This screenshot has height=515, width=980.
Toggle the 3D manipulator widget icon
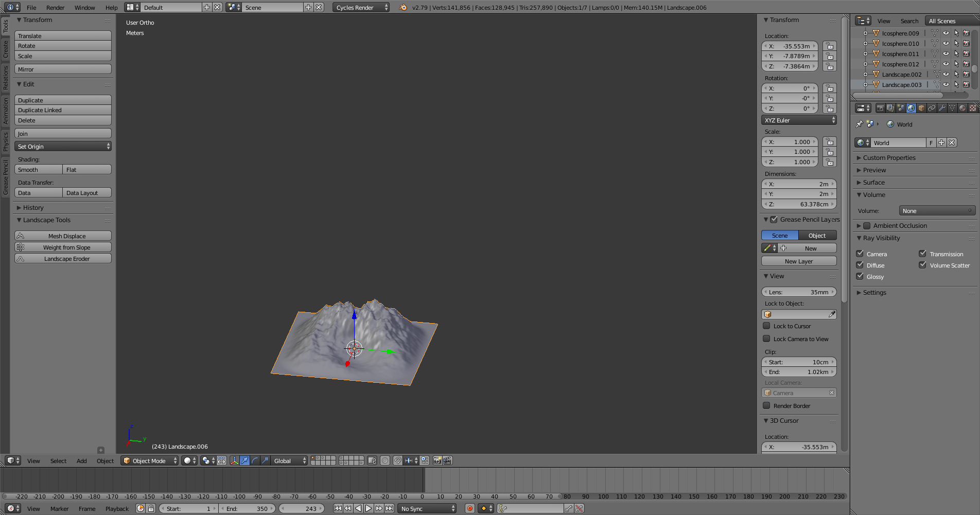234,460
